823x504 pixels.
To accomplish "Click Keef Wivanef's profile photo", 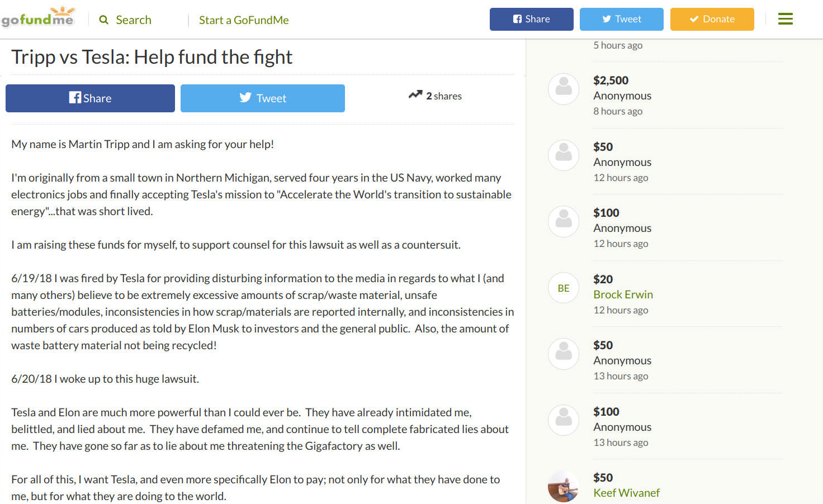I will click(564, 486).
